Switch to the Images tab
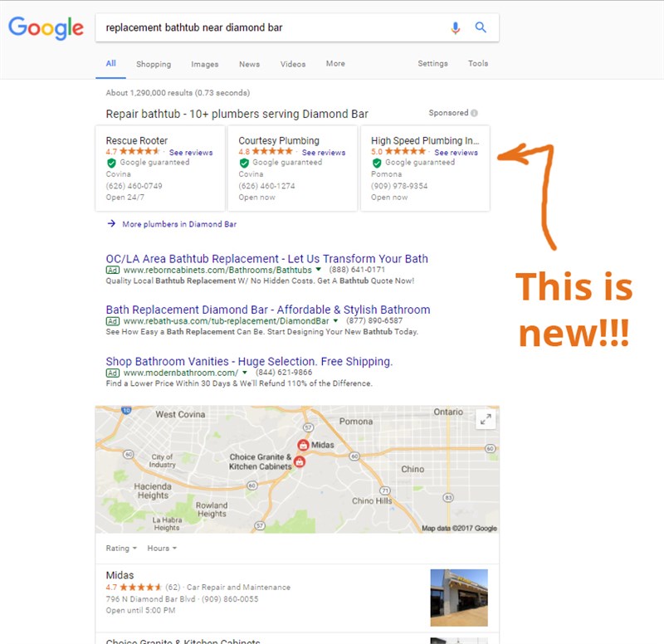Viewport: 664px width, 644px height. [205, 64]
